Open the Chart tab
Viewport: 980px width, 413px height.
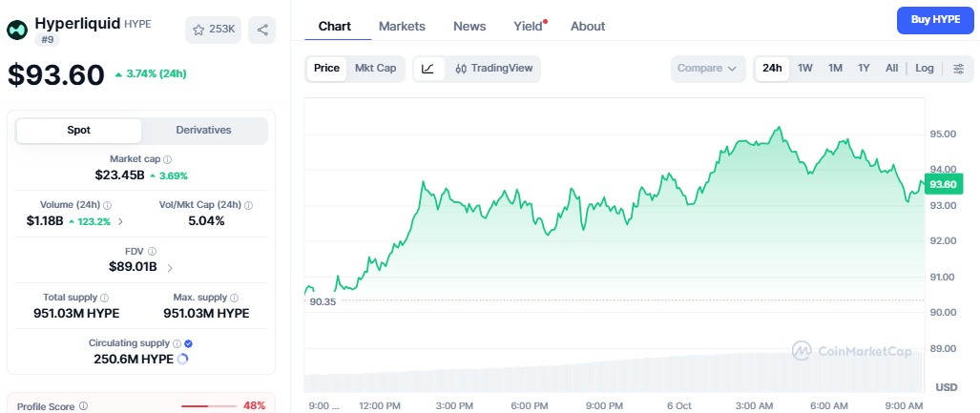(x=334, y=27)
